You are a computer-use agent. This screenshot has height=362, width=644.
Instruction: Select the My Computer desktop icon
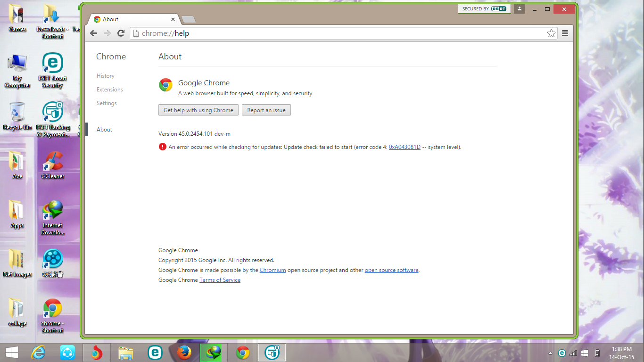(17, 71)
